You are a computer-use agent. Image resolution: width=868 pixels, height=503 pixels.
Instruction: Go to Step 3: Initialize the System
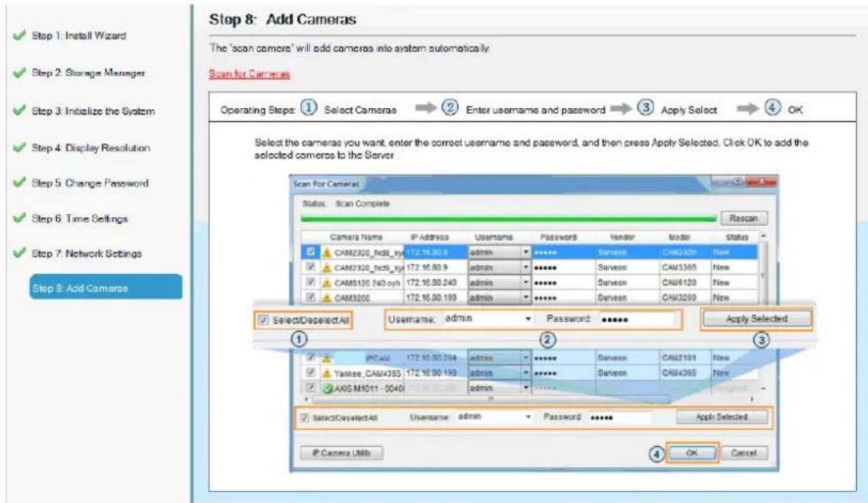[x=93, y=111]
